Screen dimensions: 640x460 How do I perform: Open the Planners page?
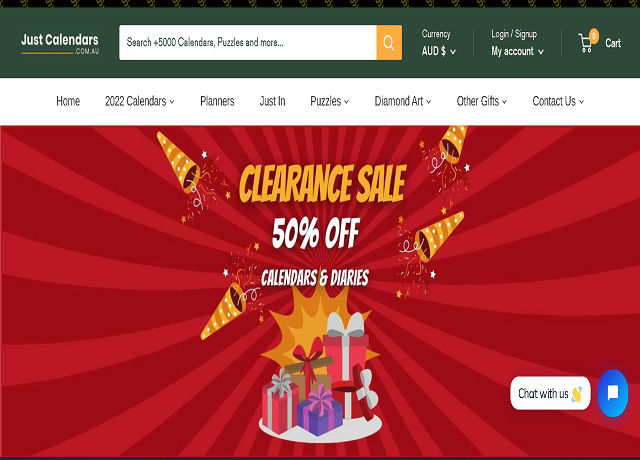click(217, 101)
